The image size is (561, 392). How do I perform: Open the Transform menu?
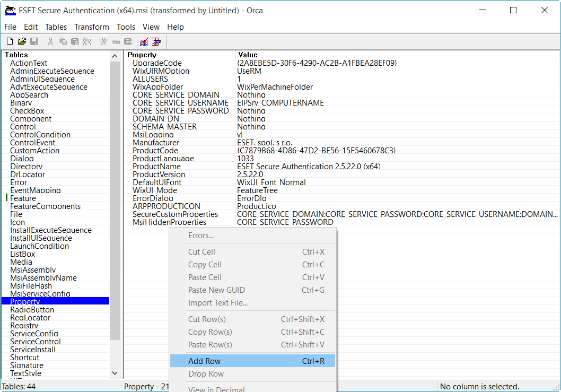click(x=91, y=27)
